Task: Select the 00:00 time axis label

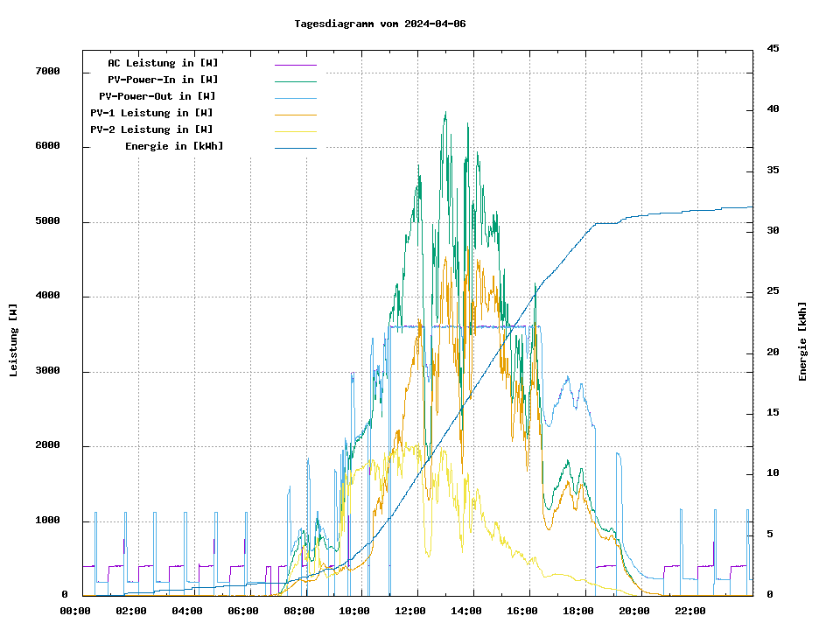Action: coord(75,611)
